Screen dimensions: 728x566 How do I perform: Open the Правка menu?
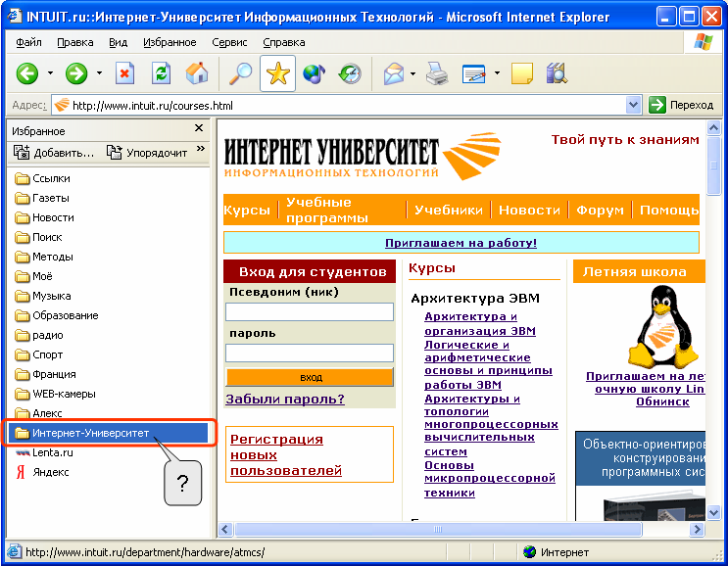tap(75, 43)
